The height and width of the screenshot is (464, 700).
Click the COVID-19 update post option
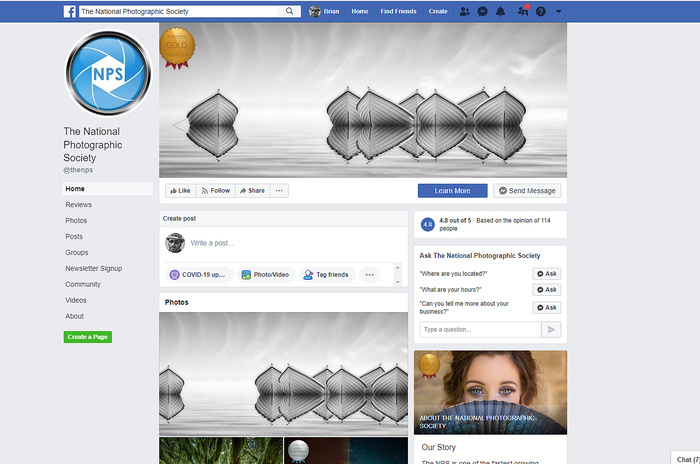pyautogui.click(x=200, y=275)
